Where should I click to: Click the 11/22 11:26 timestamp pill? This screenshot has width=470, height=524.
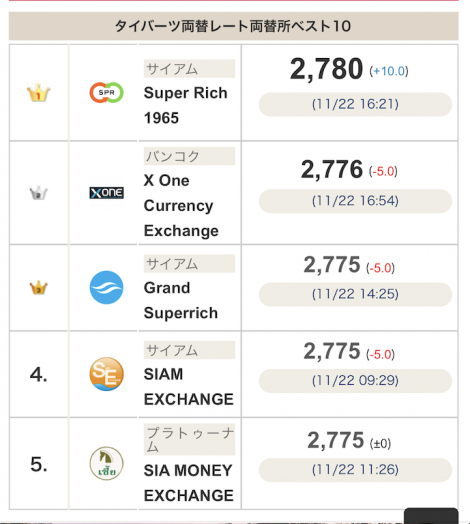pyautogui.click(x=355, y=470)
